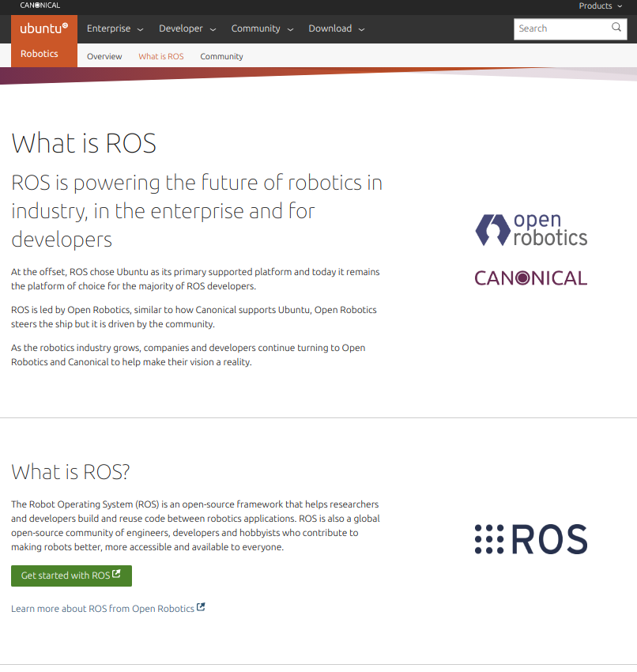
Task: Click the CANONICAL wordmark below Open Robotics logo
Action: pos(530,277)
